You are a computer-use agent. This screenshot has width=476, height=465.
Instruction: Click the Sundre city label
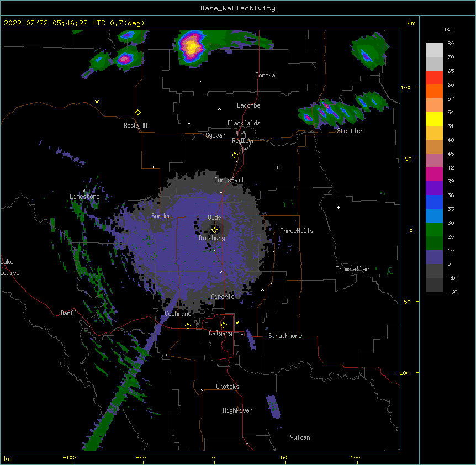pos(161,216)
